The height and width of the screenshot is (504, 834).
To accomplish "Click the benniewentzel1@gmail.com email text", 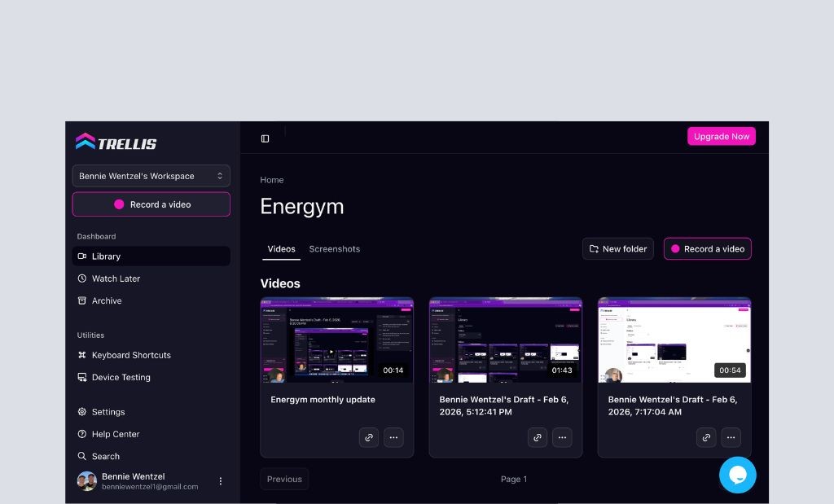I will coord(150,486).
